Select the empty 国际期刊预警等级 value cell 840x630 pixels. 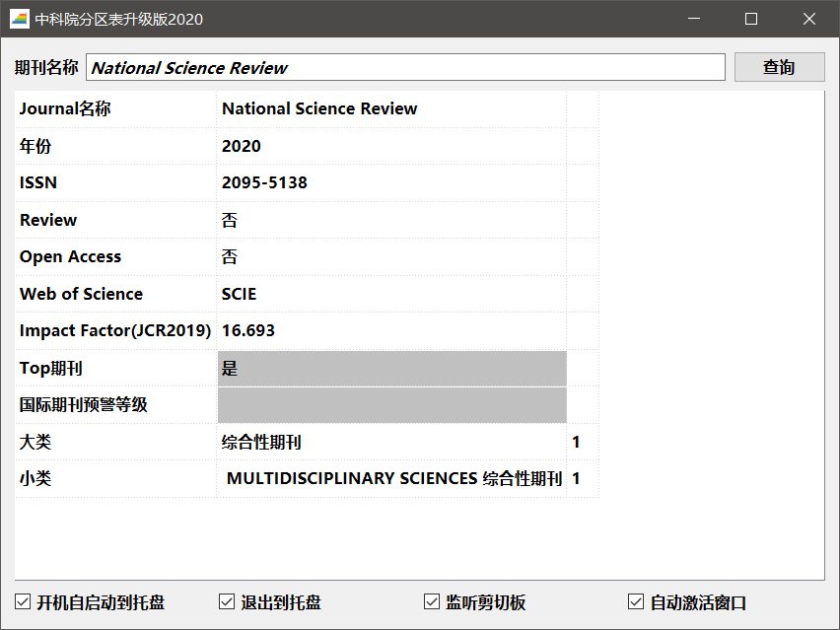pos(391,405)
